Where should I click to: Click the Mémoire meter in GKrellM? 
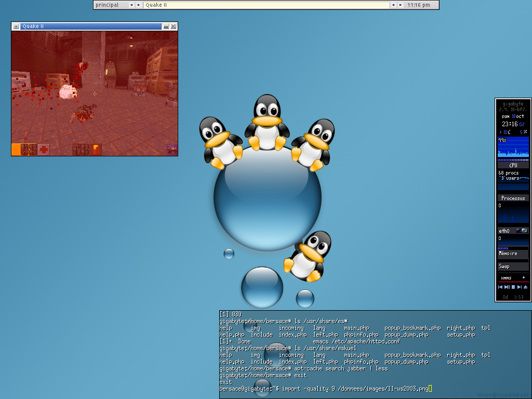click(513, 254)
